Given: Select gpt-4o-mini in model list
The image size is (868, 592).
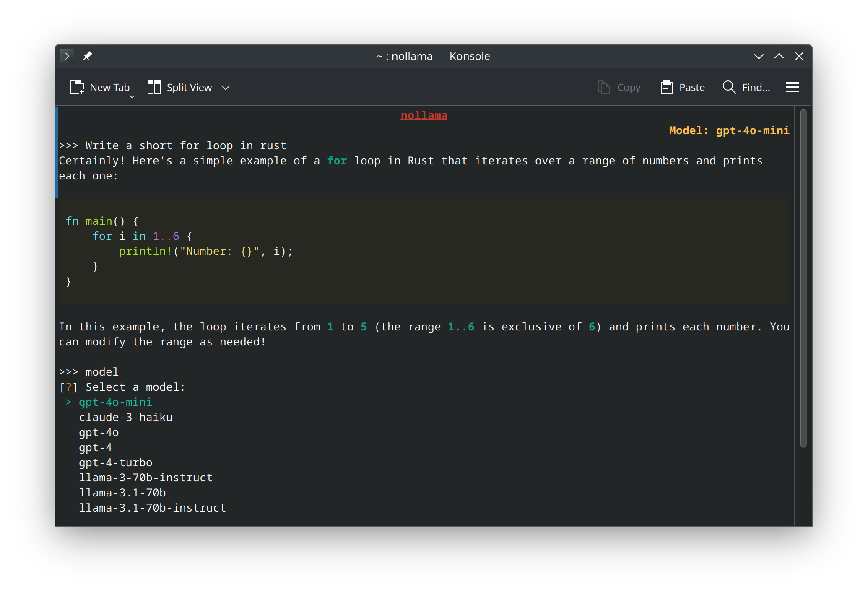Looking at the screenshot, I should pyautogui.click(x=115, y=402).
